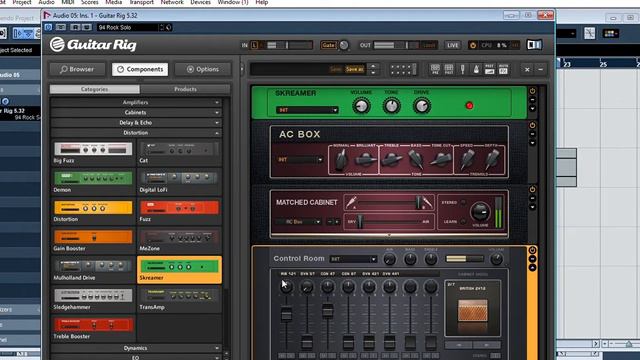This screenshot has height=360, width=640.
Task: Select the Big Fuzz component
Action: click(93, 153)
